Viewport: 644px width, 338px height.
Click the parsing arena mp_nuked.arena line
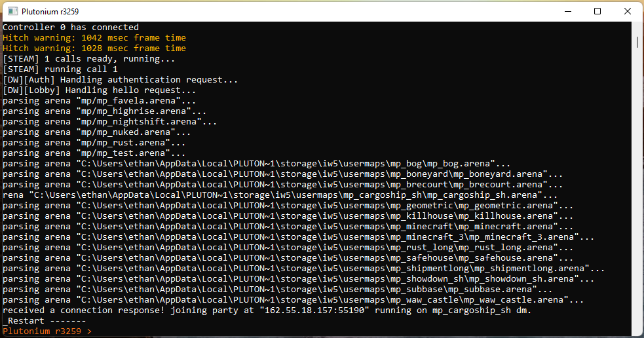click(96, 132)
